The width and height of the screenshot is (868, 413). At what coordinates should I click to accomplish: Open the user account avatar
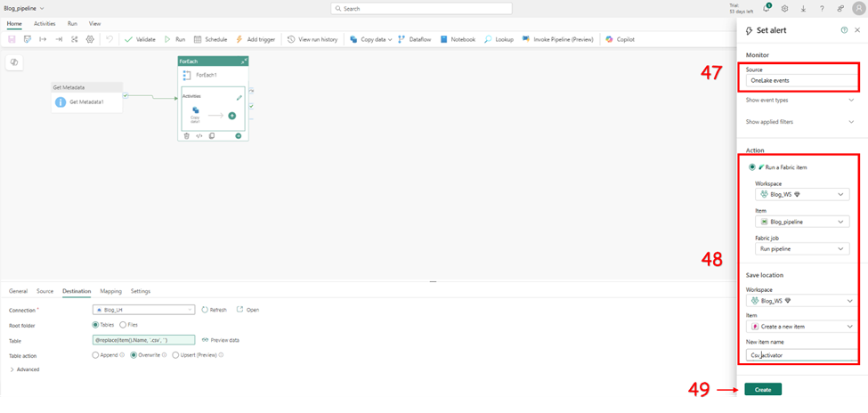pos(857,9)
